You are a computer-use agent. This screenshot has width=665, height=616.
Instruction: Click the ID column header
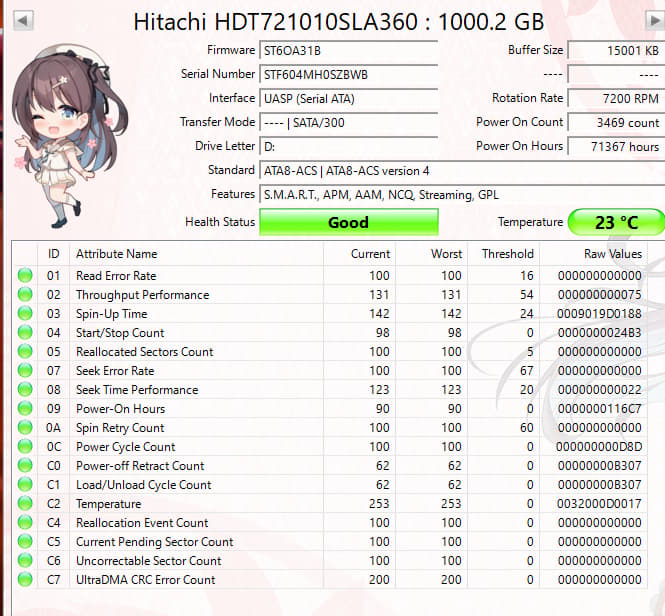pos(53,254)
